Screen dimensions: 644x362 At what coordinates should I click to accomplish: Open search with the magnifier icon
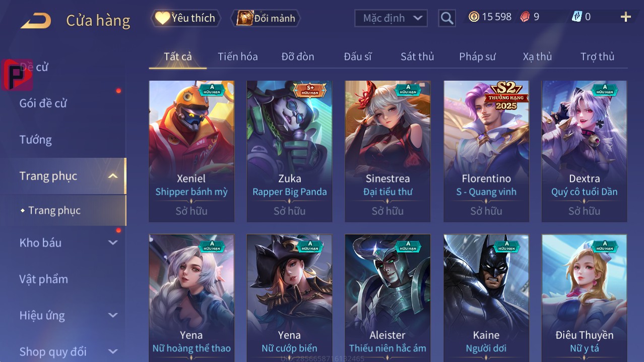pyautogui.click(x=446, y=19)
